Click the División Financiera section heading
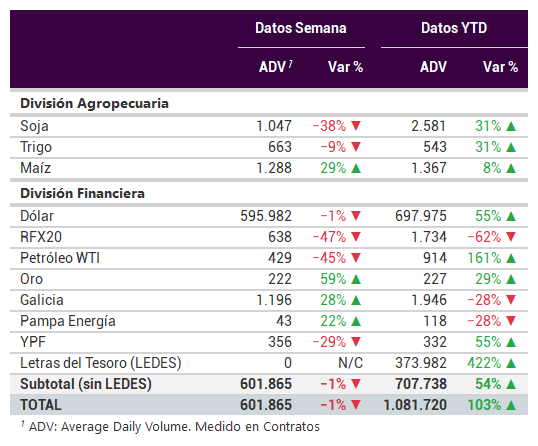Viewport: 538px width, 446px height. [x=82, y=193]
